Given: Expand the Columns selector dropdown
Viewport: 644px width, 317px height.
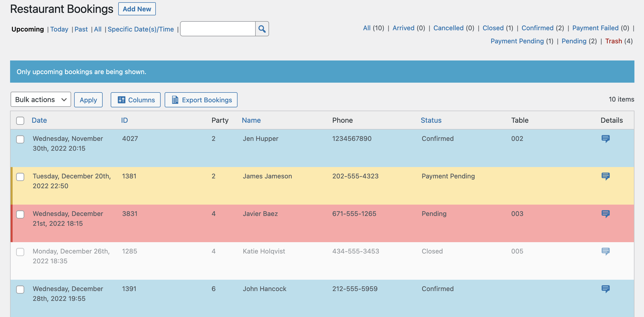Looking at the screenshot, I should pyautogui.click(x=136, y=100).
